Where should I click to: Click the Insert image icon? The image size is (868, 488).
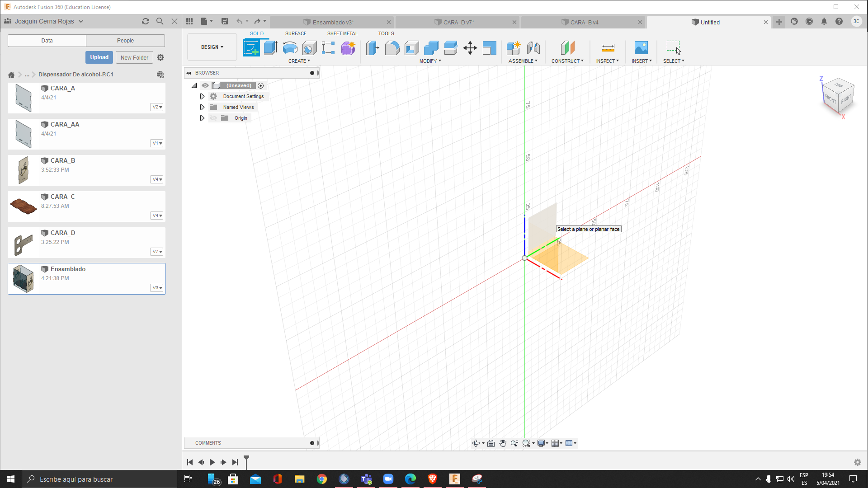(x=641, y=47)
